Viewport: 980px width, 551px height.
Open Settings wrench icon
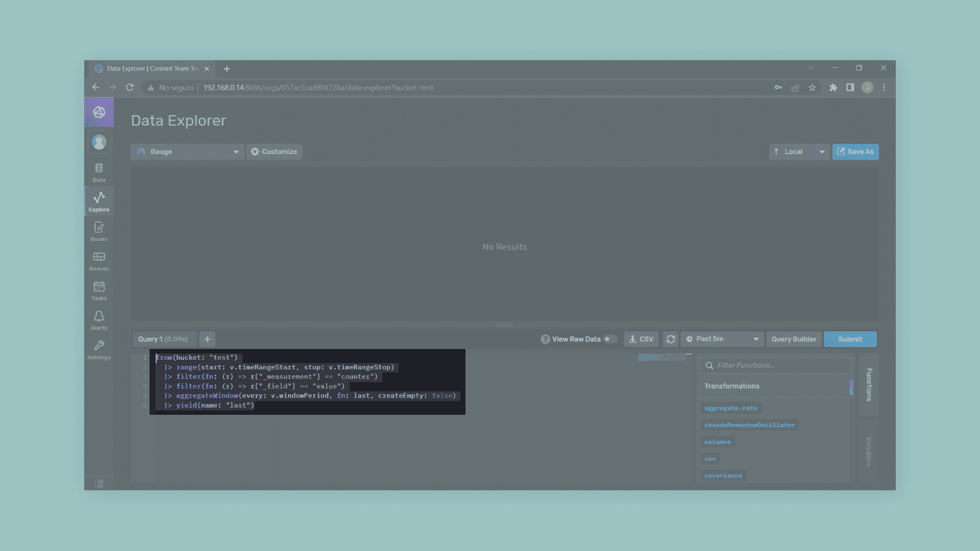(99, 349)
